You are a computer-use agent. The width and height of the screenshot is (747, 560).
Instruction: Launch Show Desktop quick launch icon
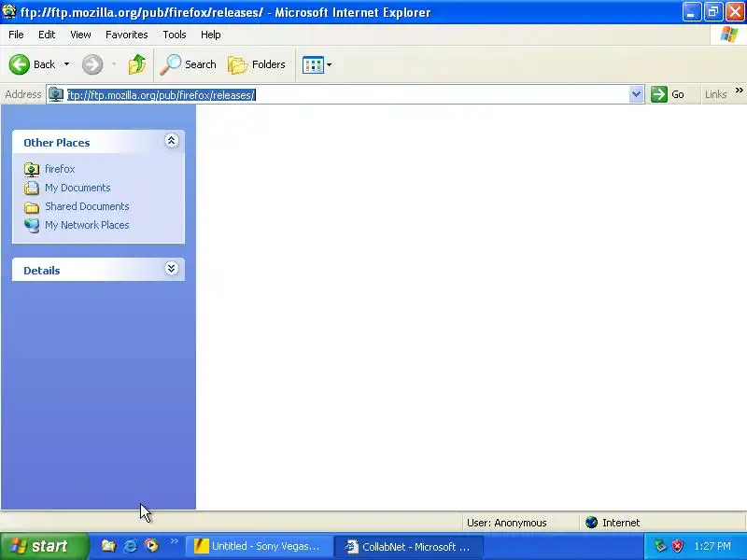coord(108,546)
